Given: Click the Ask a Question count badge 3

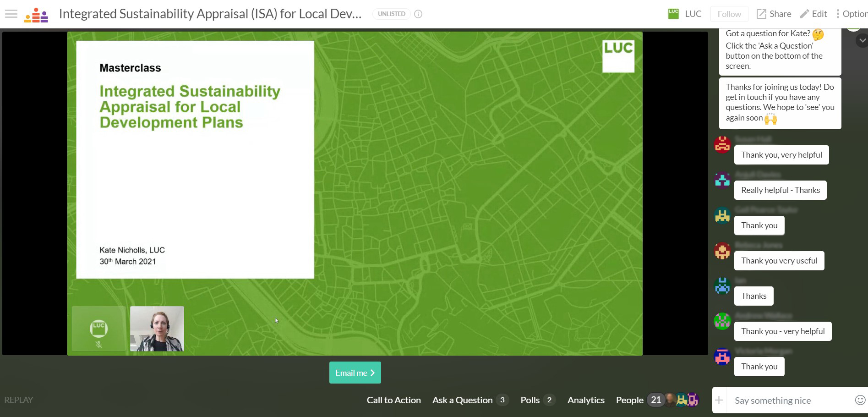Looking at the screenshot, I should tap(502, 400).
